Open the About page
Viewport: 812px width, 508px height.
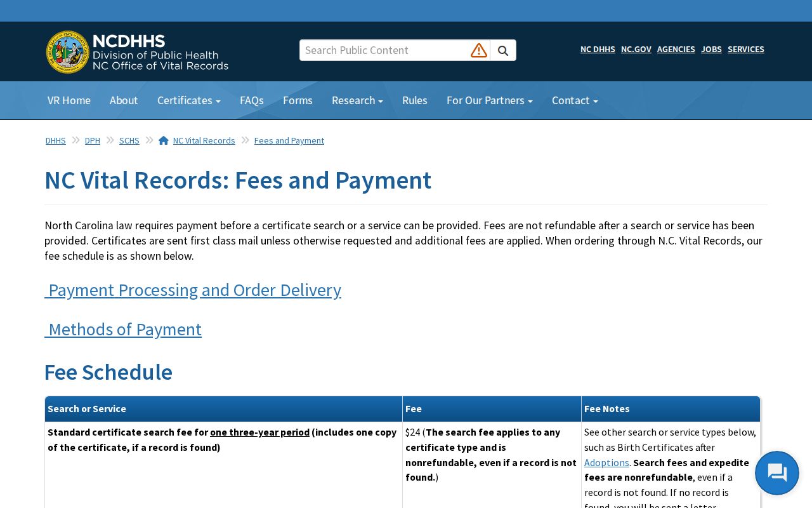click(124, 100)
